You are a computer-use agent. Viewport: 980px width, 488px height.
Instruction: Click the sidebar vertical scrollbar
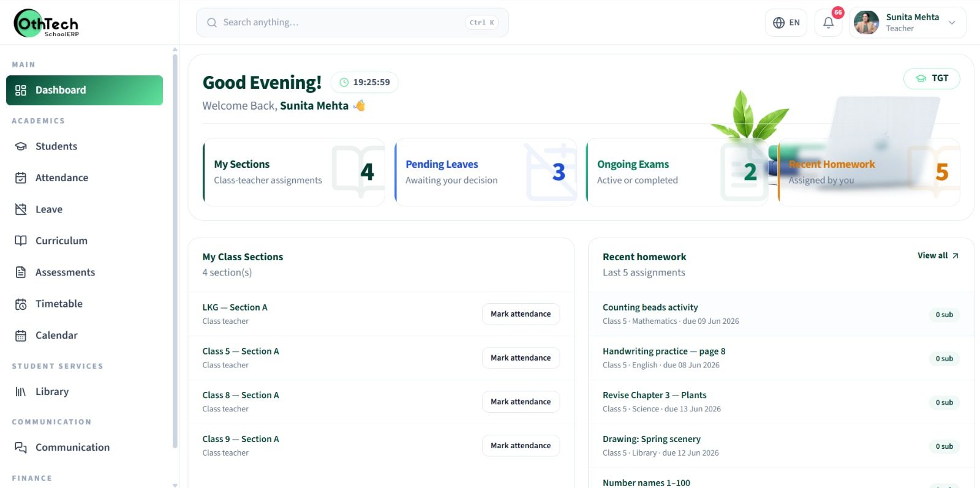[x=175, y=251]
